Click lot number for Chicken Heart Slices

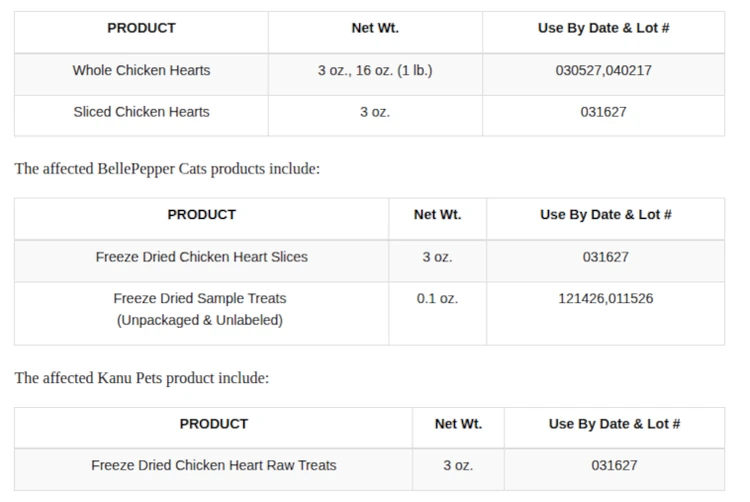coord(605,257)
